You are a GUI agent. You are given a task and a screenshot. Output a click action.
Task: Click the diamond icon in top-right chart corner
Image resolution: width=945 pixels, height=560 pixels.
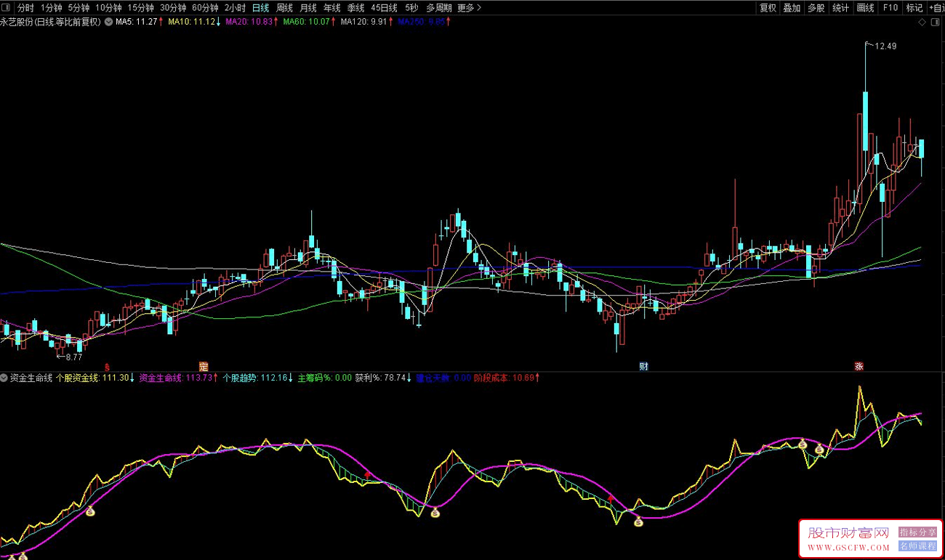click(922, 22)
